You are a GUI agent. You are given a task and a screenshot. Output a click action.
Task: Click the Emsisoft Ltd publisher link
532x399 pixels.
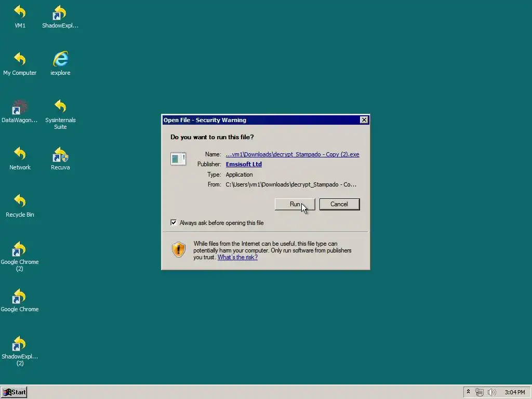pyautogui.click(x=244, y=164)
